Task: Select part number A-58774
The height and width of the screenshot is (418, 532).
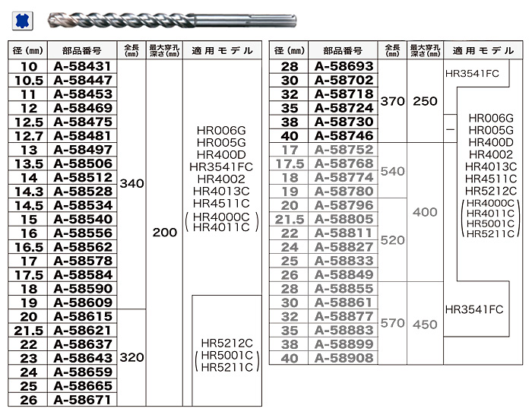Action: point(344,177)
